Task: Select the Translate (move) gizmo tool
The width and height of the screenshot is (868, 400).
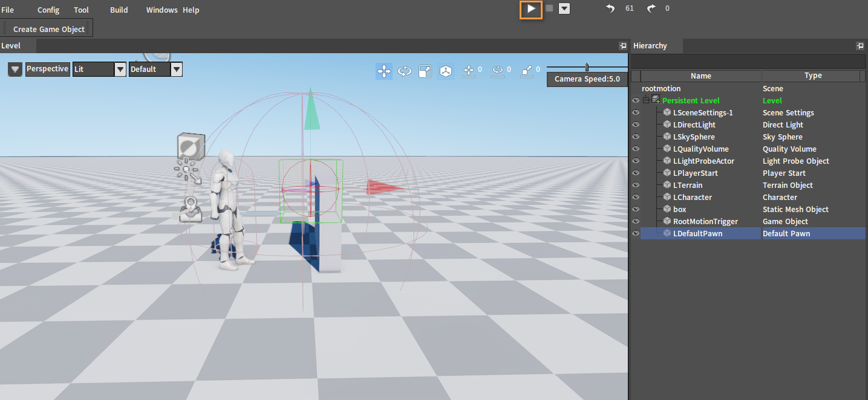Action: click(x=384, y=71)
